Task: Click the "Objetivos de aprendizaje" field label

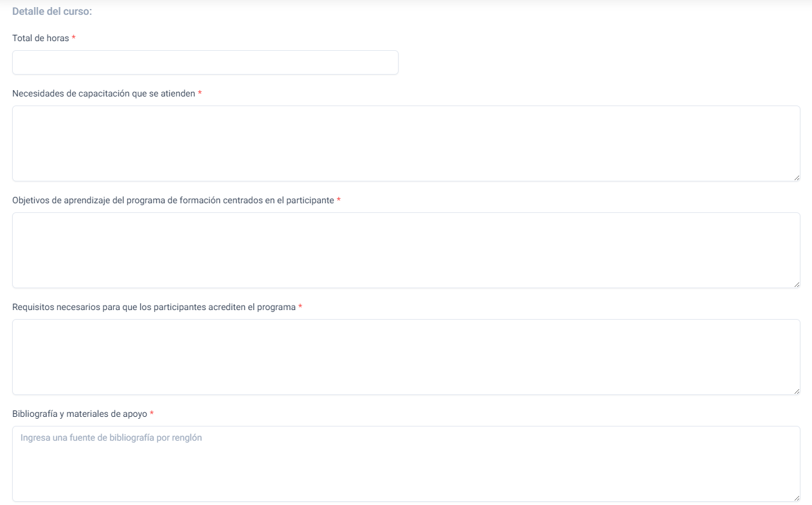Action: tap(173, 201)
